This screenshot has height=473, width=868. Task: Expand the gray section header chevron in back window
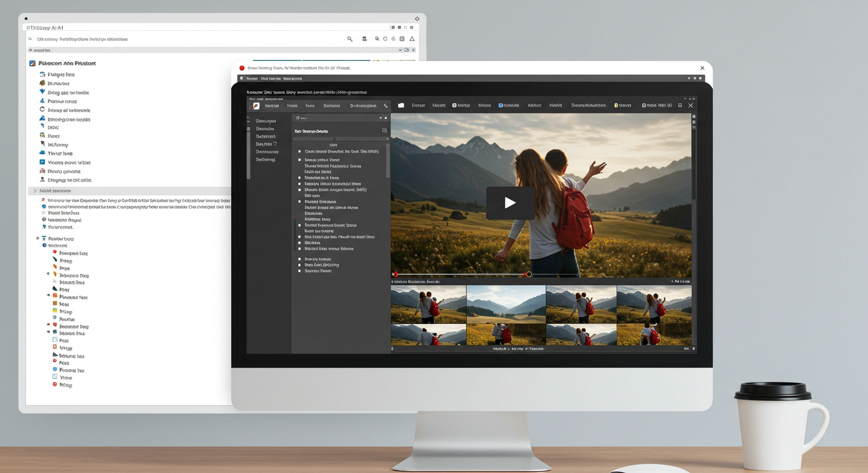click(x=35, y=191)
